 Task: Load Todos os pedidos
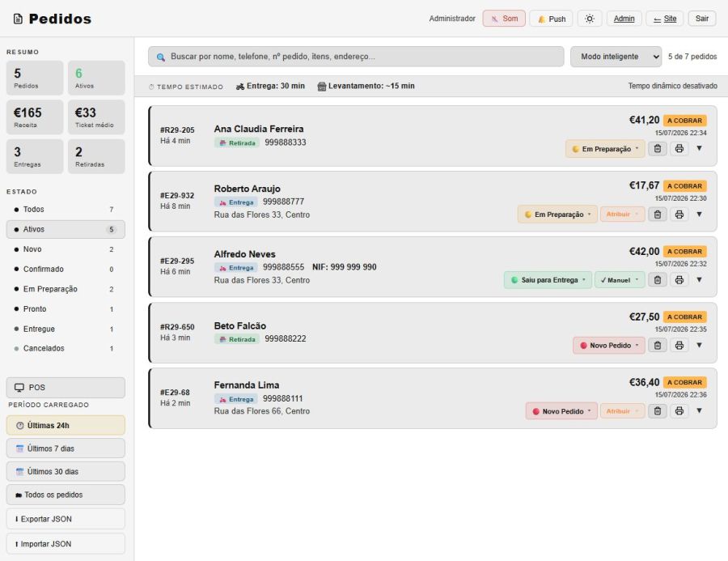[66, 495]
